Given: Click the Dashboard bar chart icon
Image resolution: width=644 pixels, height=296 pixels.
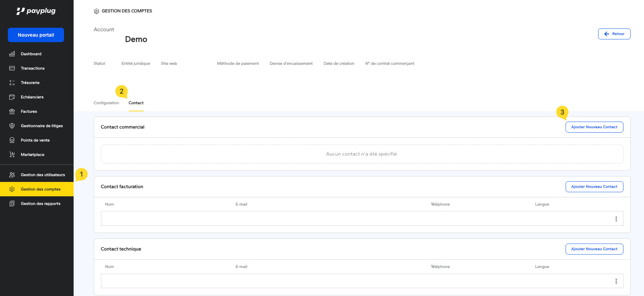Looking at the screenshot, I should (x=12, y=54).
